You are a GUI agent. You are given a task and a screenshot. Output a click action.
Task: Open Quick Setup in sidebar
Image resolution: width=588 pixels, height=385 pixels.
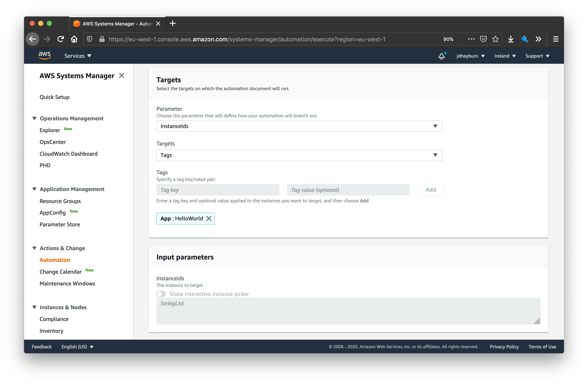click(x=54, y=97)
